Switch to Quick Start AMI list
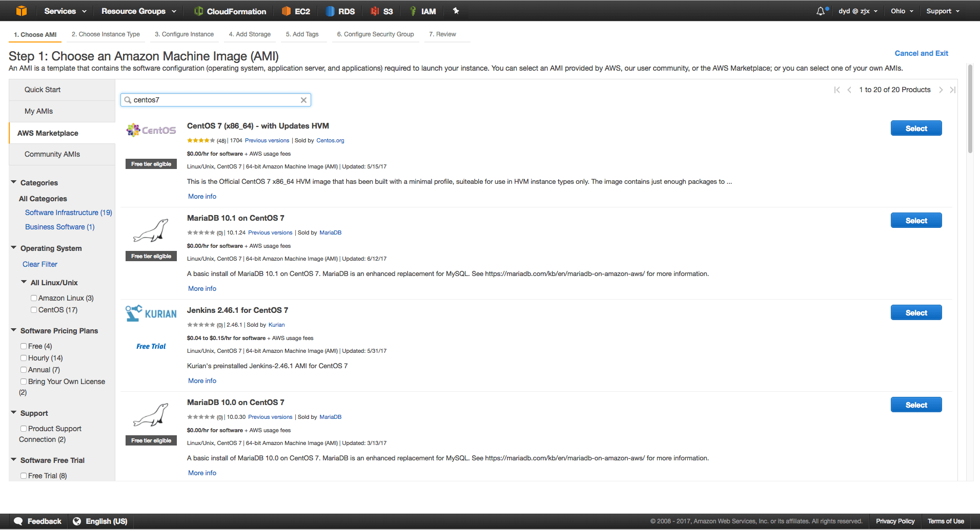This screenshot has width=980, height=530. pos(62,90)
